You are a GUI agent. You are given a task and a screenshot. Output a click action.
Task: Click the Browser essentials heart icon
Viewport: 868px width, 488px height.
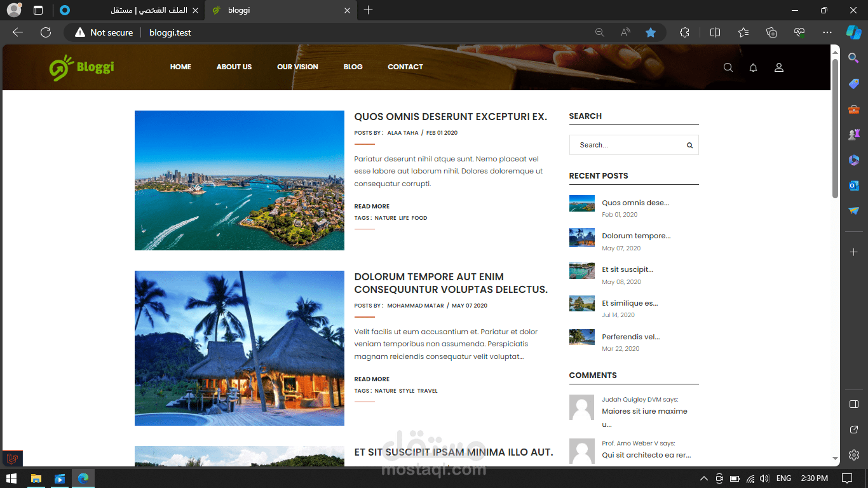pos(799,32)
